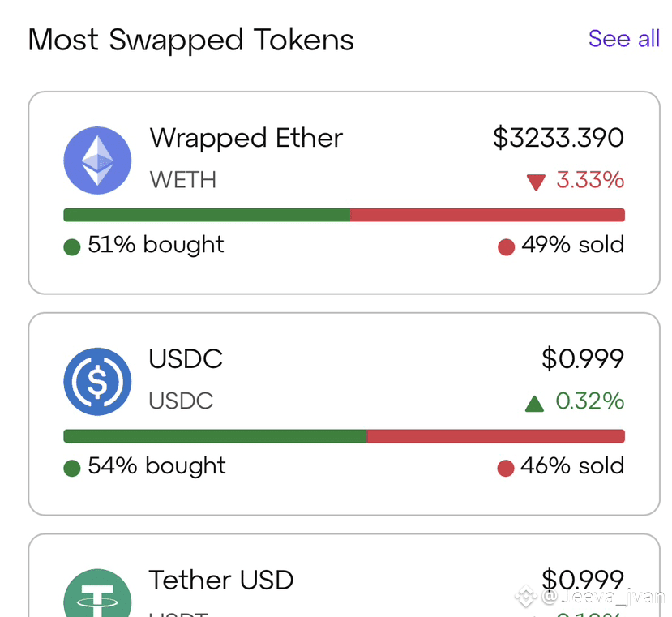Click the Most Swapped Tokens heading

point(190,40)
